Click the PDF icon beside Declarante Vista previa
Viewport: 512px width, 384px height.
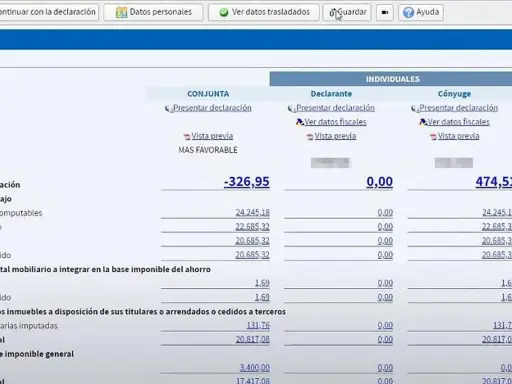(x=310, y=137)
